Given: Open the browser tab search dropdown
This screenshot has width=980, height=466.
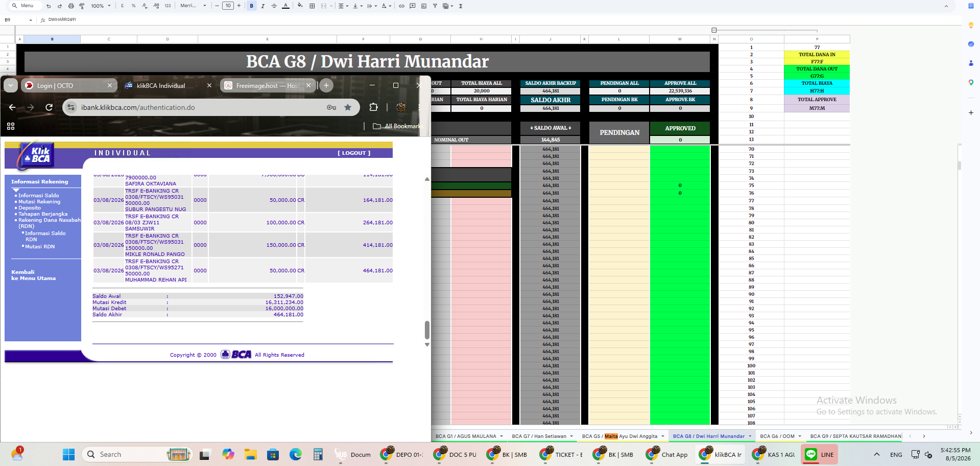Looking at the screenshot, I should [11, 85].
